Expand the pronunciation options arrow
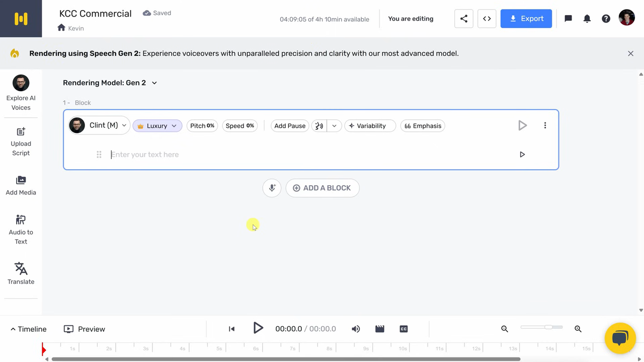The height and width of the screenshot is (362, 644). click(x=335, y=126)
